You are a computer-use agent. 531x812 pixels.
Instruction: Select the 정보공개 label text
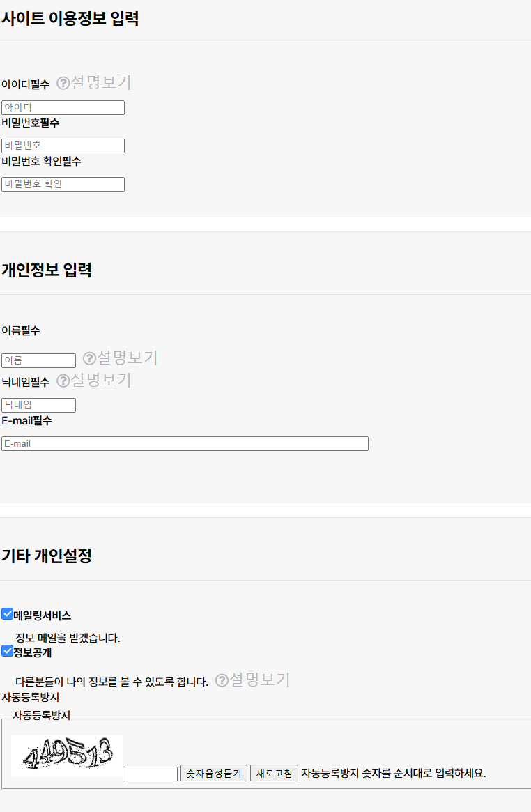[33, 652]
